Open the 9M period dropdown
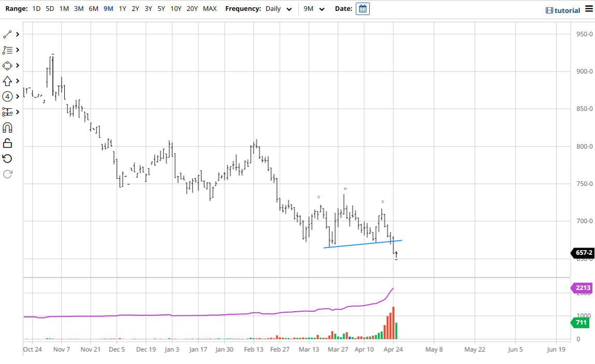The width and height of the screenshot is (595, 364). pyautogui.click(x=314, y=9)
